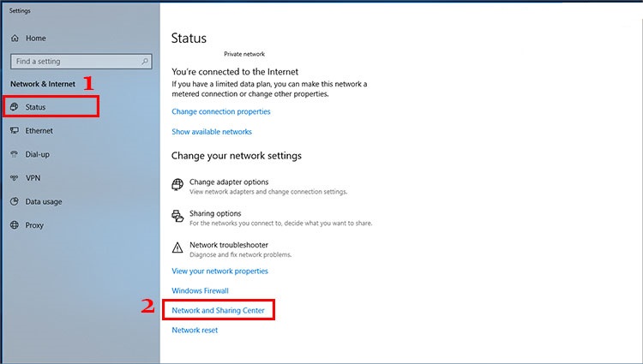This screenshot has width=643, height=364.
Task: Open View your network properties link
Action: [219, 271]
